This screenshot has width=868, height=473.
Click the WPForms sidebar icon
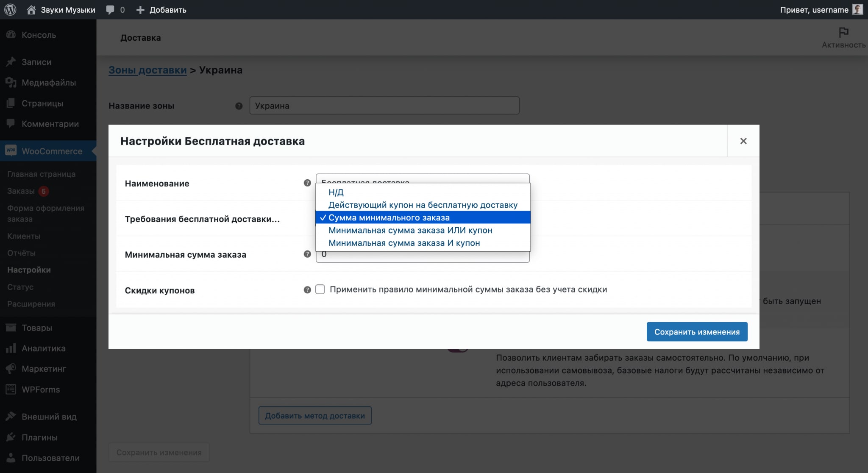coord(11,389)
